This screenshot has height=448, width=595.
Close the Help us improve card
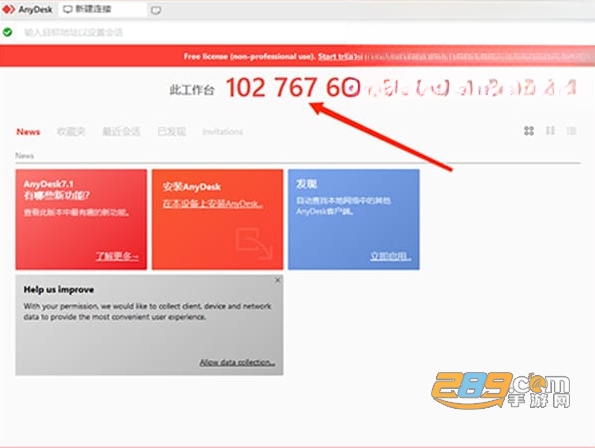[x=278, y=280]
